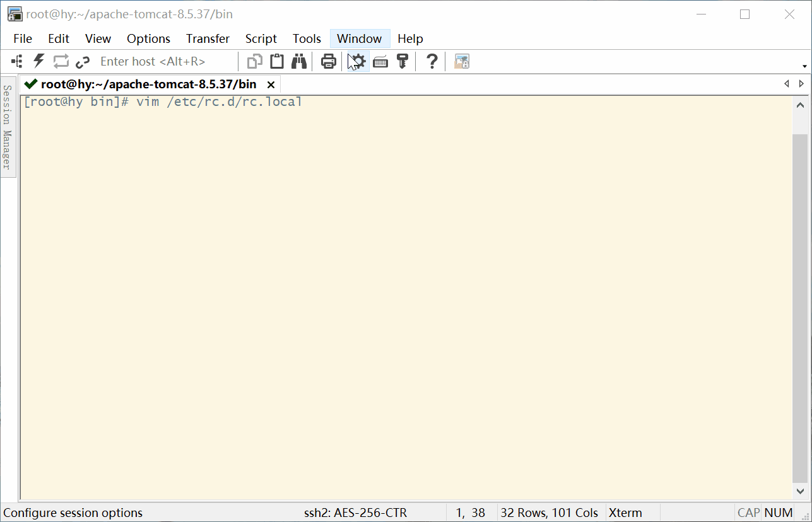Click the Help question mark icon

pyautogui.click(x=432, y=61)
